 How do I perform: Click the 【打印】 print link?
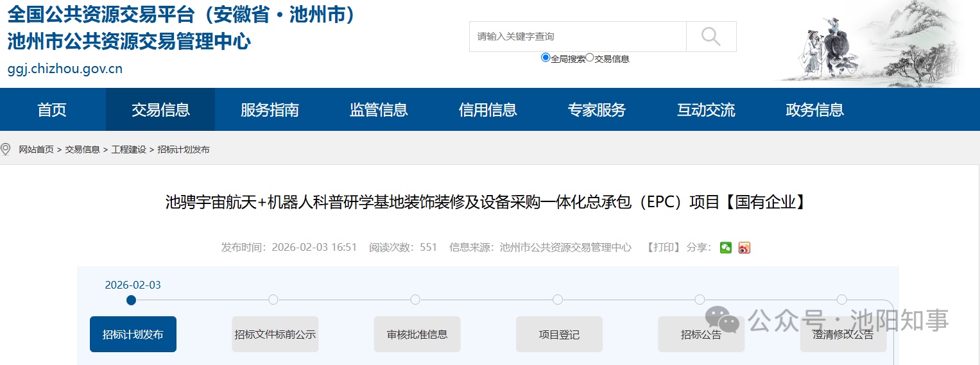point(662,248)
